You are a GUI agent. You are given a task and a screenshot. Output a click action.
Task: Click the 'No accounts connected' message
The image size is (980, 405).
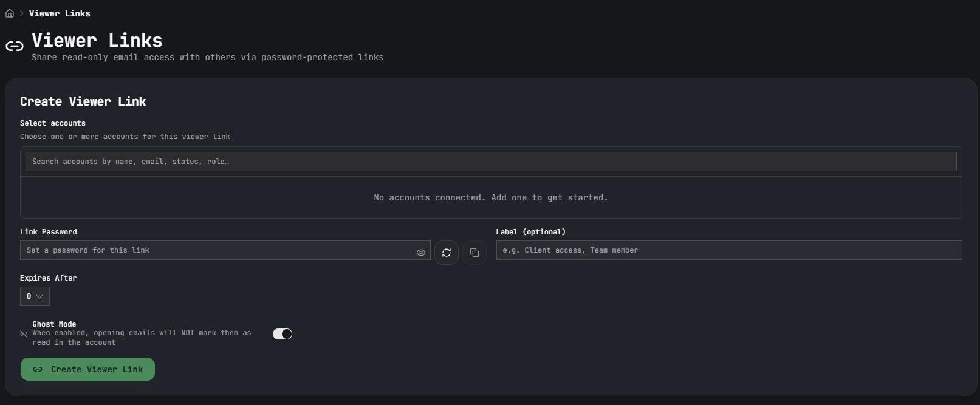click(x=491, y=198)
